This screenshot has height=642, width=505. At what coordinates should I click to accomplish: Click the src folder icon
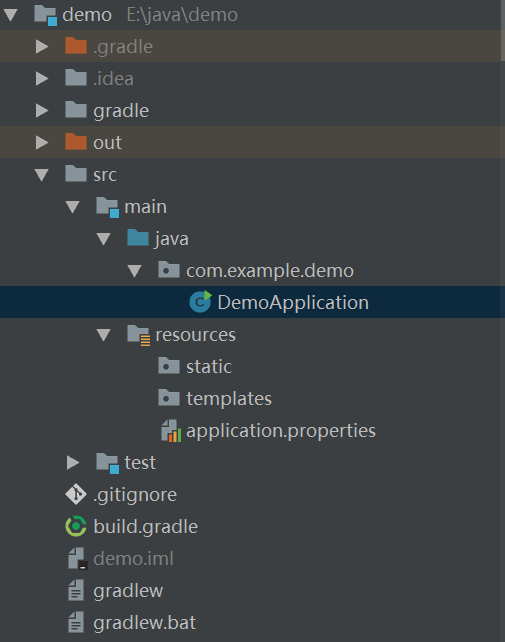coord(76,174)
